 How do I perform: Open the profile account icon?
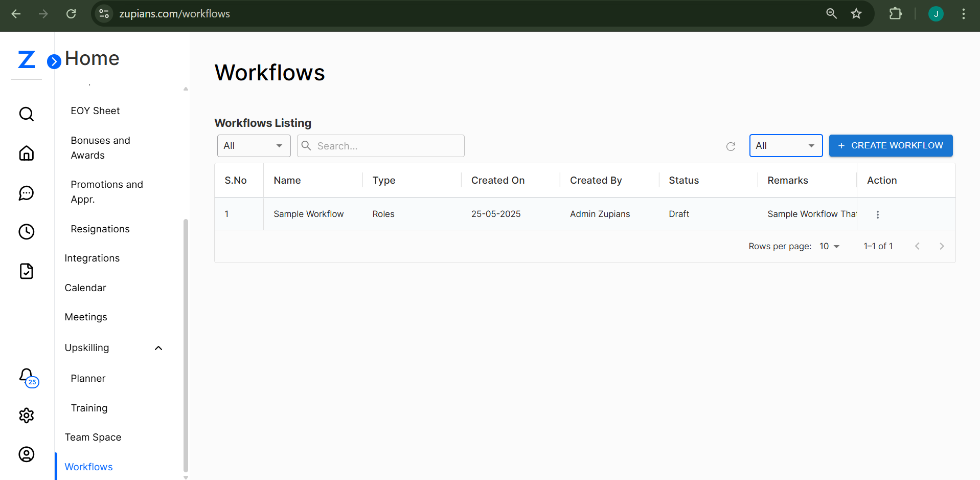(26, 454)
